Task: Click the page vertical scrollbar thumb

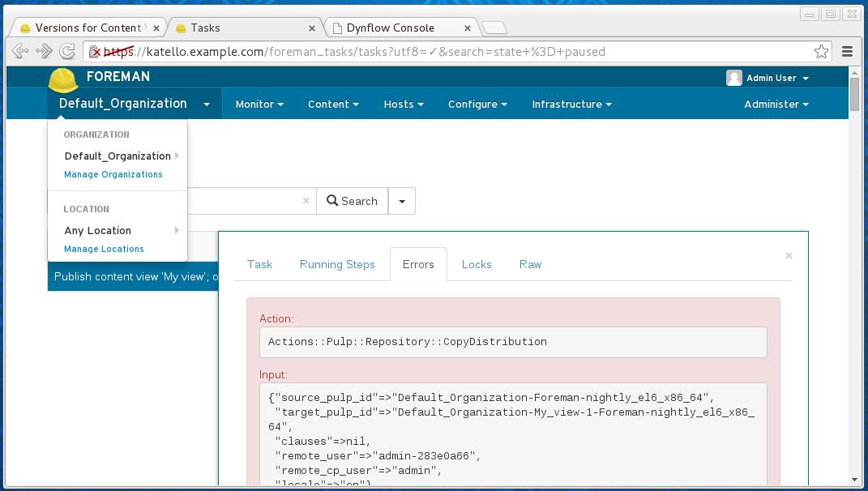Action: click(x=854, y=94)
